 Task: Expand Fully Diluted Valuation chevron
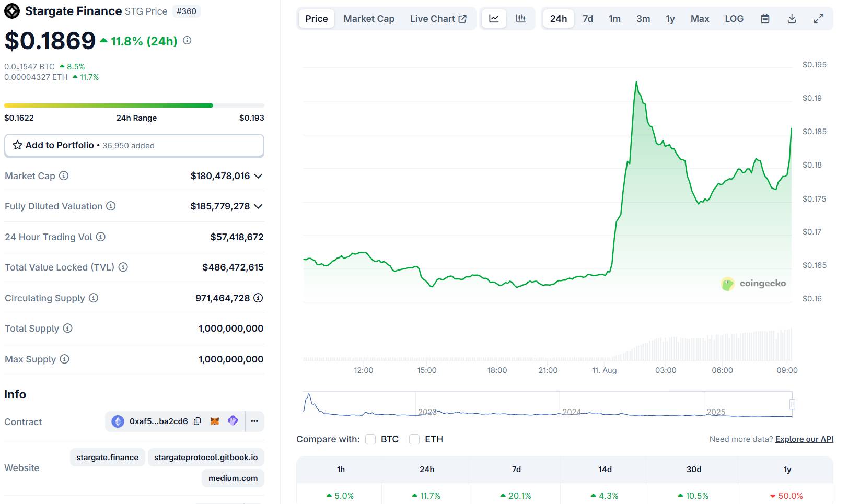tap(258, 206)
